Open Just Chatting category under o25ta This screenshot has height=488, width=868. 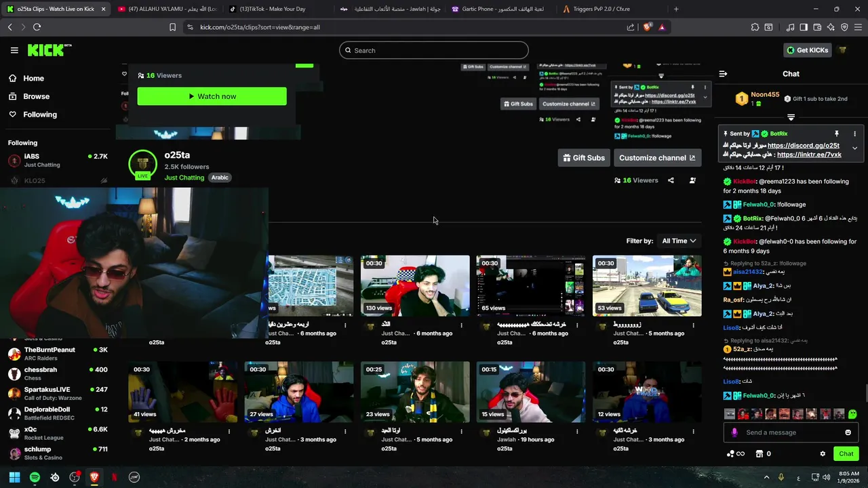click(184, 178)
